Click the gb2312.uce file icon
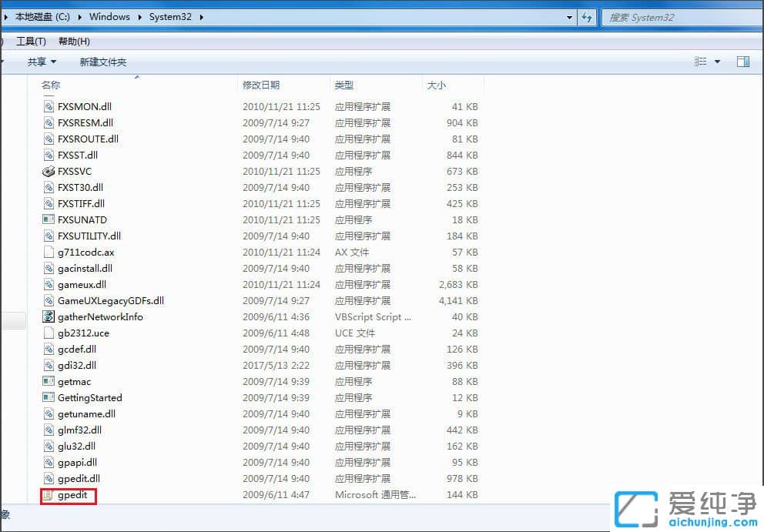The height and width of the screenshot is (532, 764). coord(48,333)
